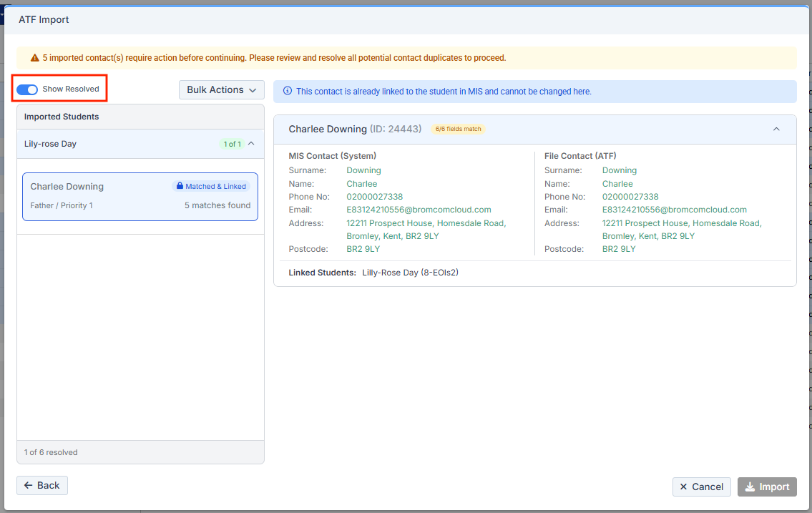Click the 6/6 fields match badge
The image size is (812, 513).
click(x=459, y=129)
